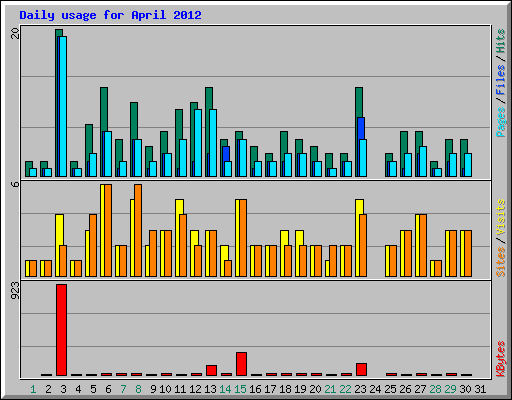Click the 'Hits' legend label
Screen dimensions: 512x400
(x=500, y=41)
